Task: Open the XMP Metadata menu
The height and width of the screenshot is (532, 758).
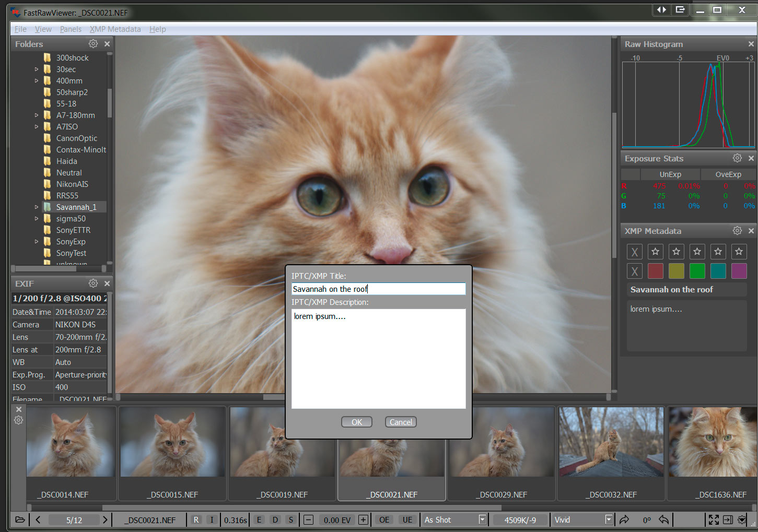Action: click(115, 29)
